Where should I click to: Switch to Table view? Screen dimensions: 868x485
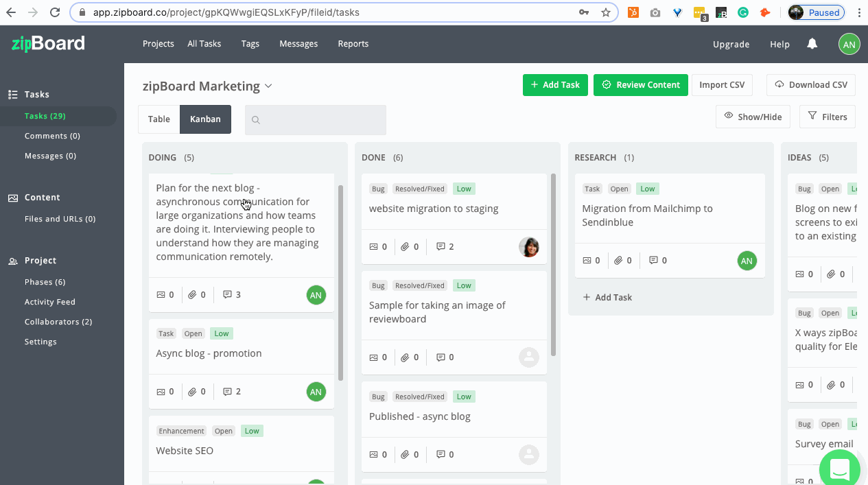pos(159,119)
